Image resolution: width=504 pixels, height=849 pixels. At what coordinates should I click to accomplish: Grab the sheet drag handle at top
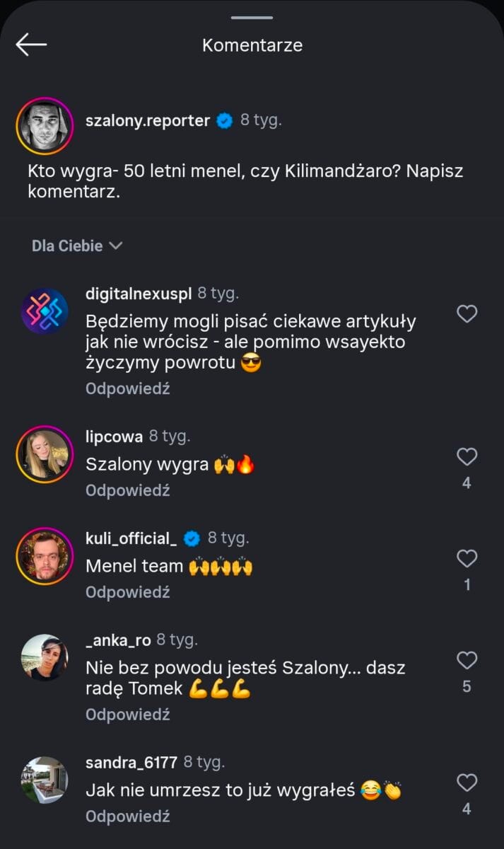click(x=252, y=18)
